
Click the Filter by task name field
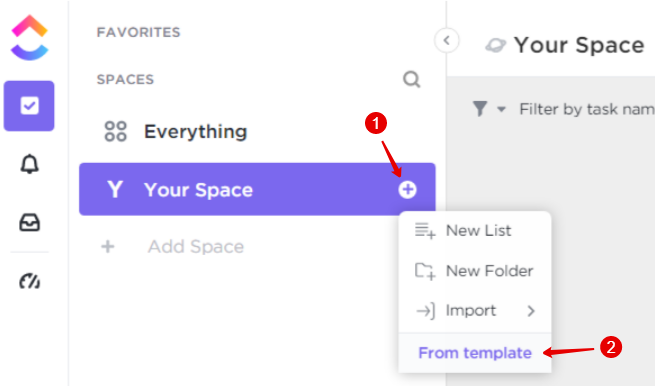(586, 109)
